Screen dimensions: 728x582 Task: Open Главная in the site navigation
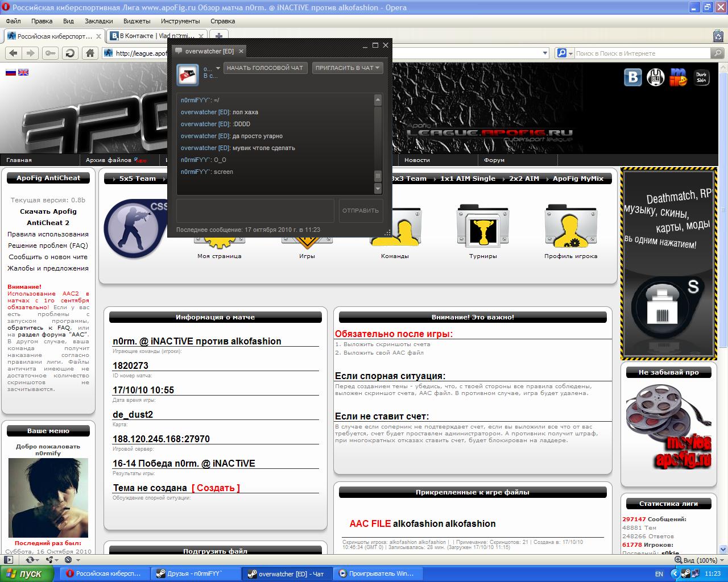click(x=19, y=160)
